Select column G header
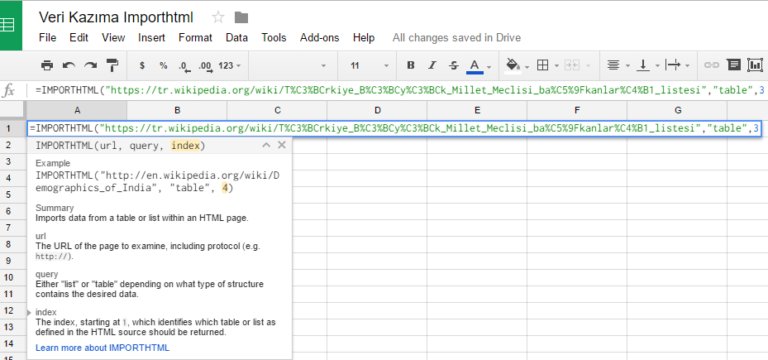The width and height of the screenshot is (768, 360). [677, 110]
